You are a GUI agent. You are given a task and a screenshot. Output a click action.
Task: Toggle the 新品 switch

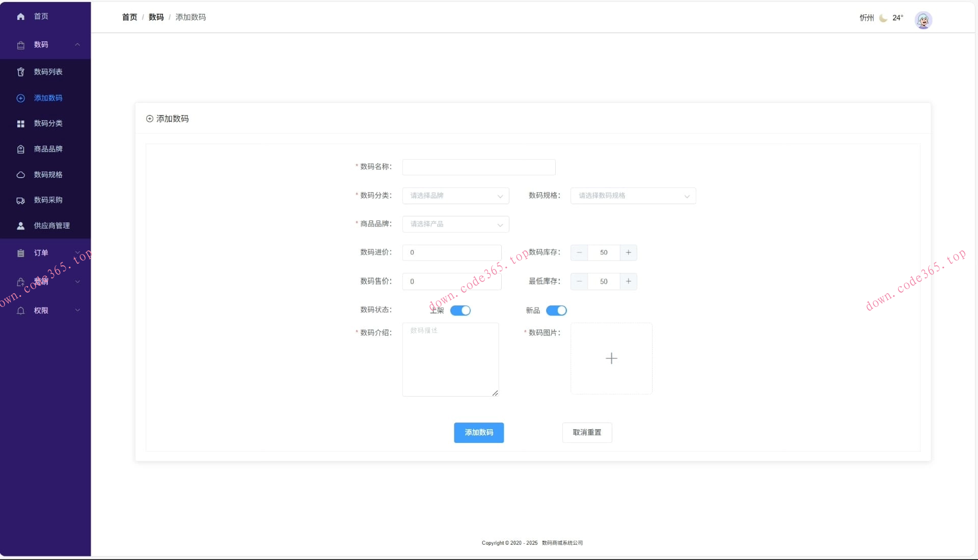tap(556, 311)
